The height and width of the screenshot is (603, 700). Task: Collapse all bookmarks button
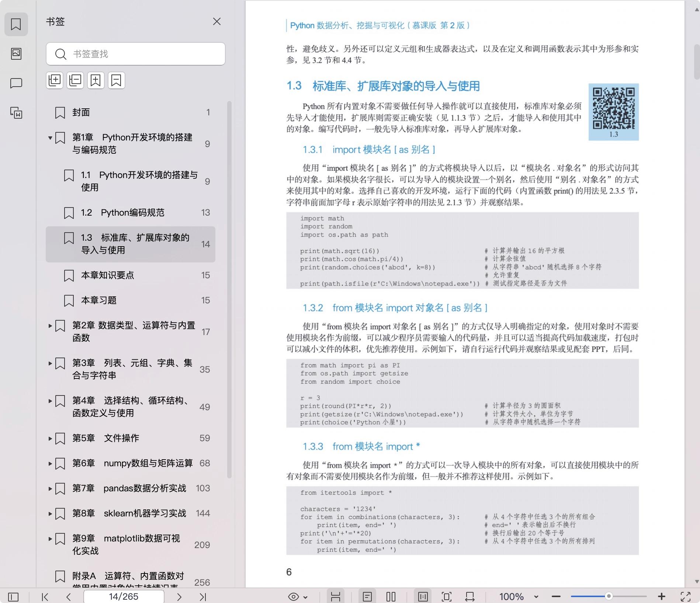[75, 80]
